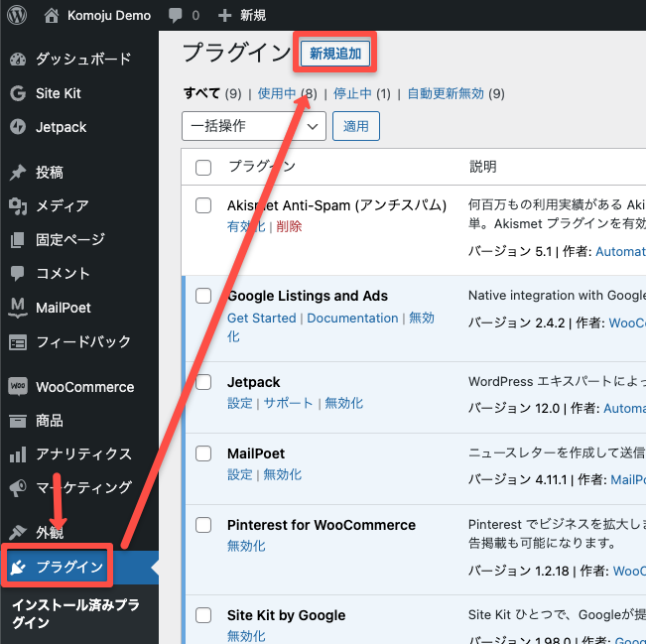Click the plus icon next to 新規

coord(224,16)
